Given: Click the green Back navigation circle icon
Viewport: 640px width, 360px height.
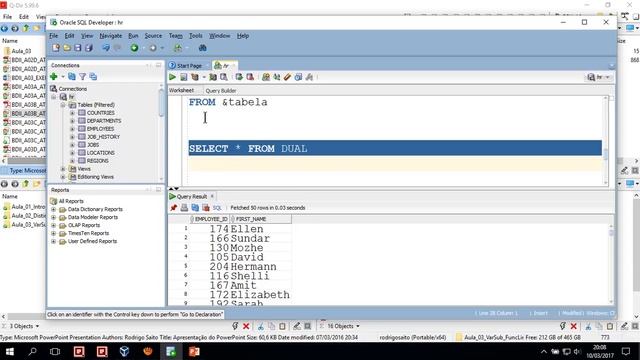Looking at the screenshot, I should (x=134, y=48).
